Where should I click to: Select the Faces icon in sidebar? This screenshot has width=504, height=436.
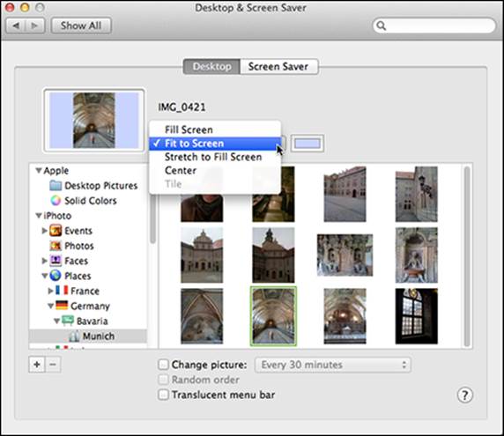pyautogui.click(x=56, y=261)
